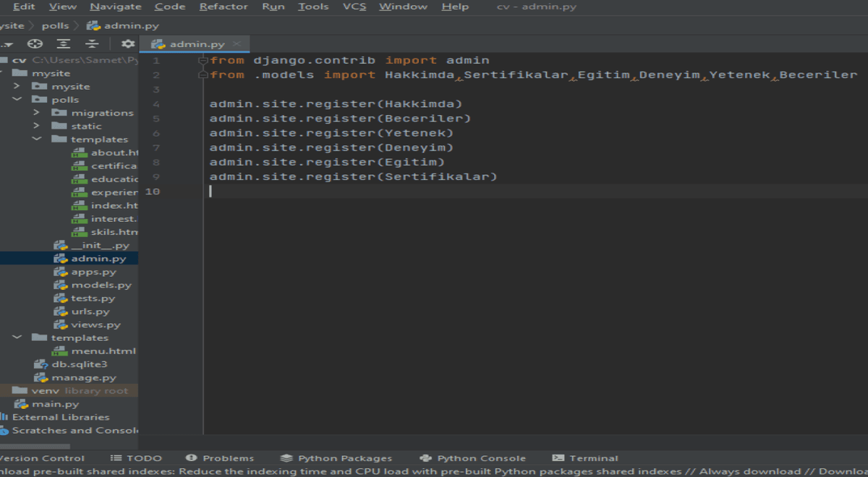Image resolution: width=868 pixels, height=477 pixels.
Task: Open project panel settings gear
Action: 127,44
